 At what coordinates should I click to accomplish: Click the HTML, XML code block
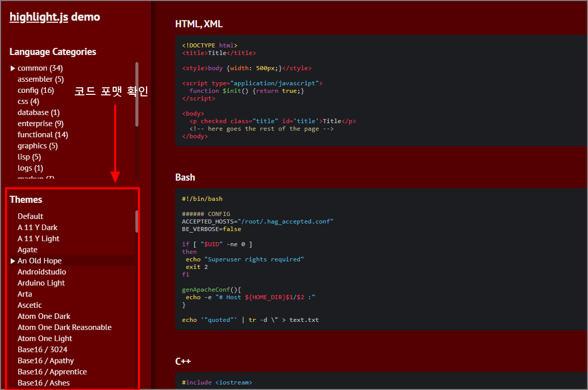[381, 91]
